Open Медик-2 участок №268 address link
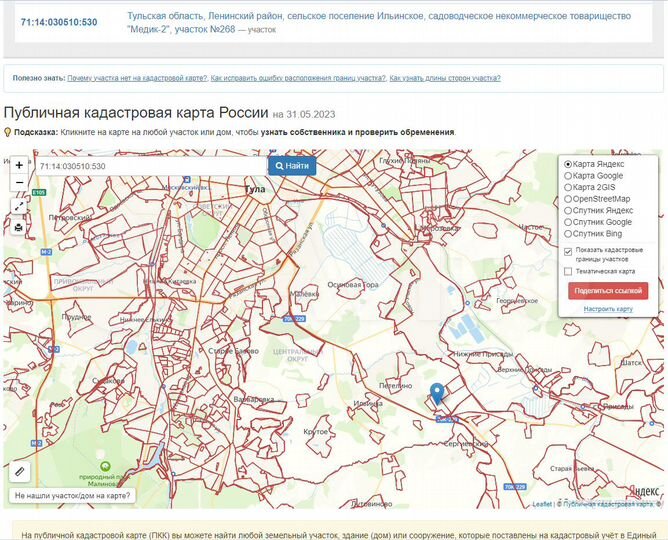This screenshot has height=540, width=668. [379, 23]
